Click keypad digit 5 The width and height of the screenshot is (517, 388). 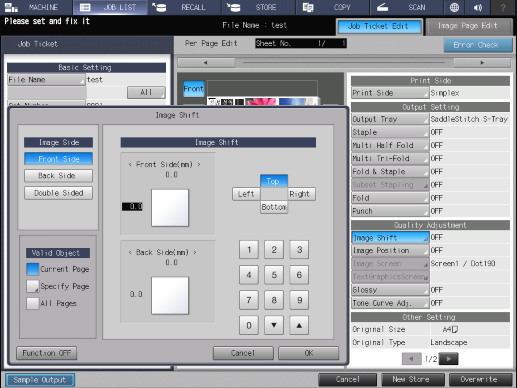click(x=274, y=275)
